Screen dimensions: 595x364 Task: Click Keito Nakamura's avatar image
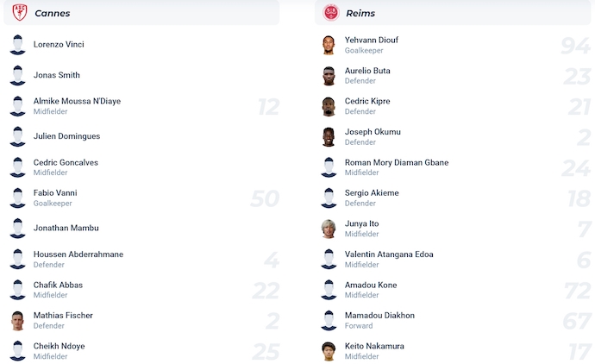(329, 351)
